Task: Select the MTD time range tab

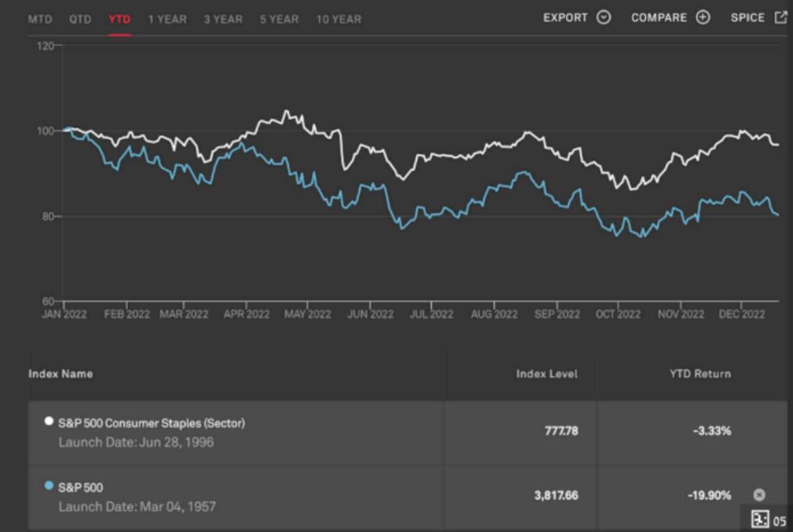Action: 40,19
